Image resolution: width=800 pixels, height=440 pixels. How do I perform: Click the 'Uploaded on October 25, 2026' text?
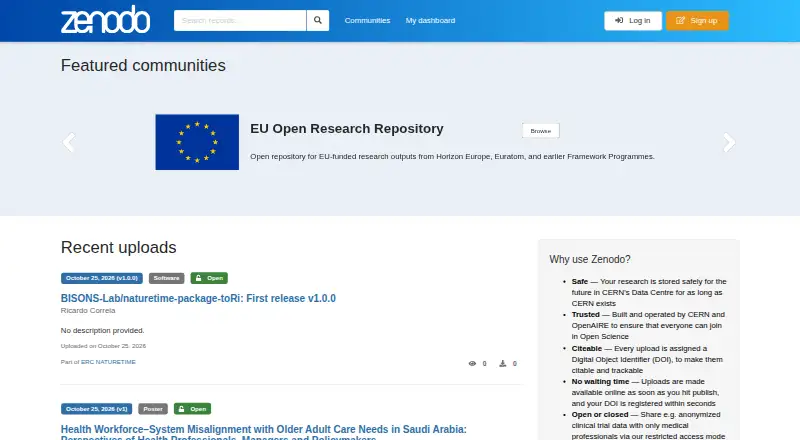pos(103,346)
